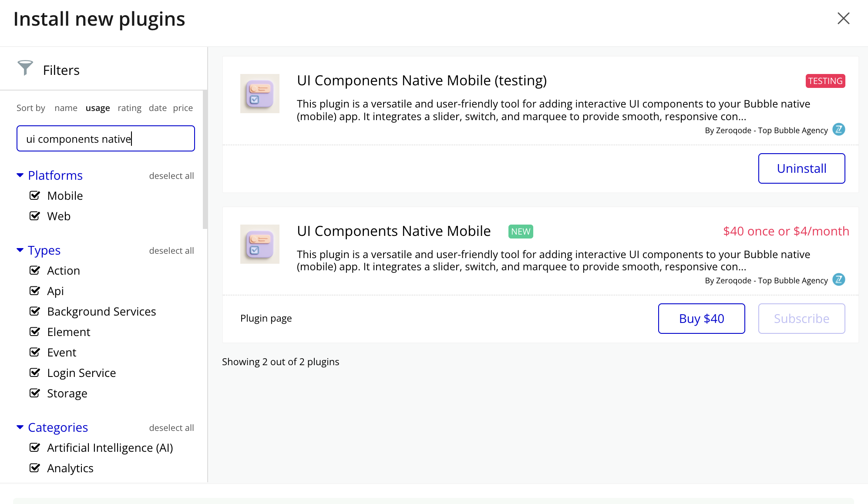Uncheck the Mobile platform checkbox

click(35, 195)
